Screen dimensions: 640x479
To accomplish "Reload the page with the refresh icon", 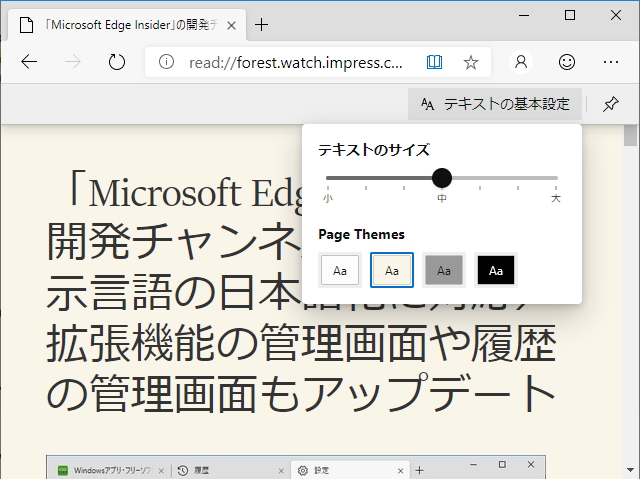I will point(117,62).
